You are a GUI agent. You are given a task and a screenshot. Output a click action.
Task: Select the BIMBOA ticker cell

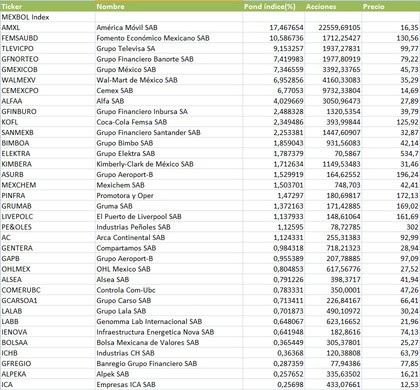coord(48,143)
